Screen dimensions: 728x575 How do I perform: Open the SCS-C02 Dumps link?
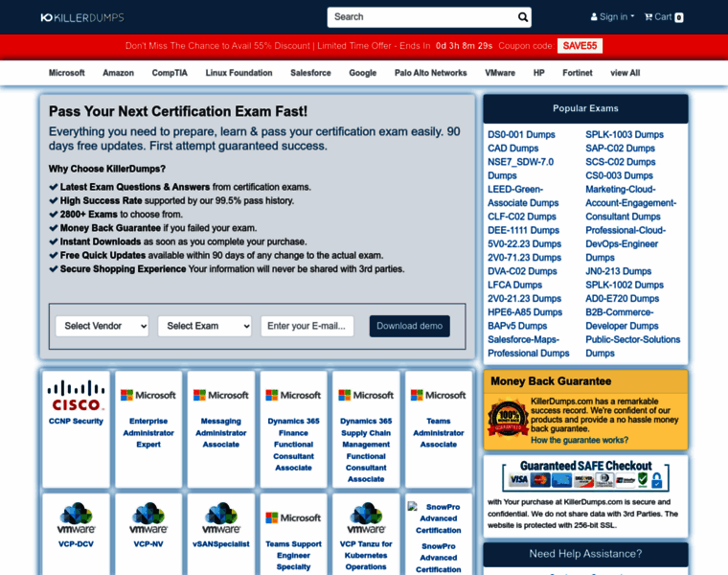pyautogui.click(x=621, y=162)
